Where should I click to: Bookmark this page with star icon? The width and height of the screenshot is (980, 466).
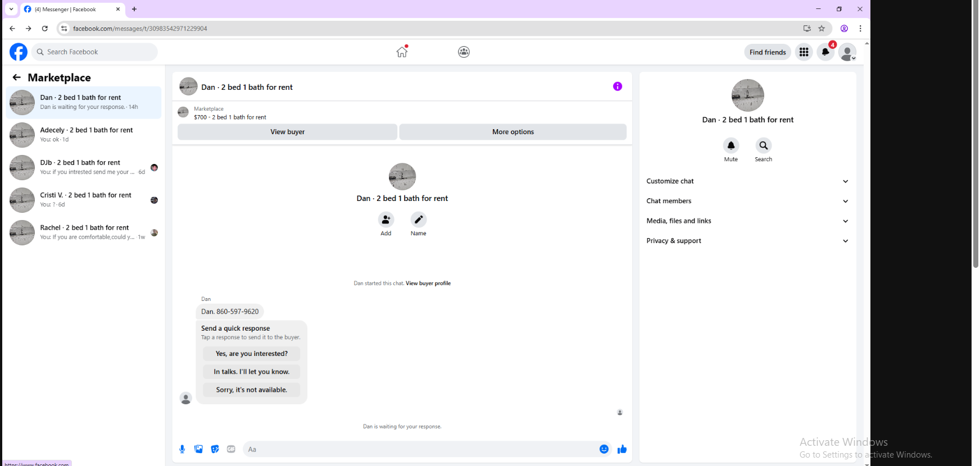(822, 29)
